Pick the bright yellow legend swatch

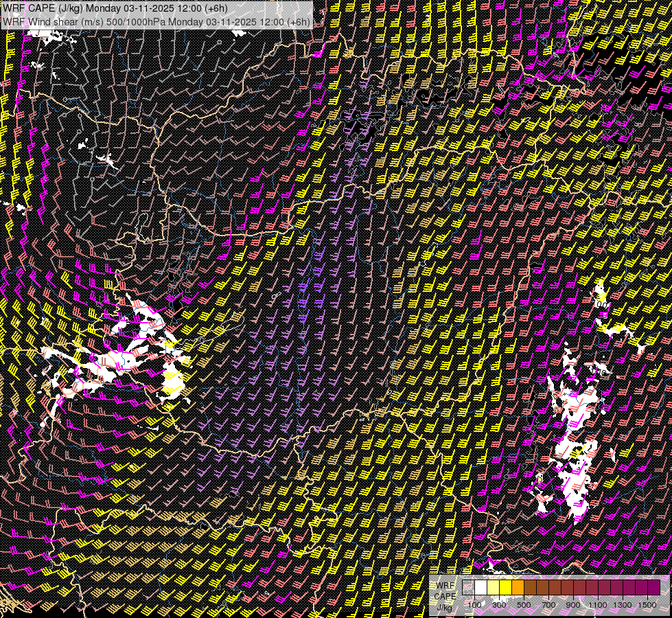[x=506, y=587]
